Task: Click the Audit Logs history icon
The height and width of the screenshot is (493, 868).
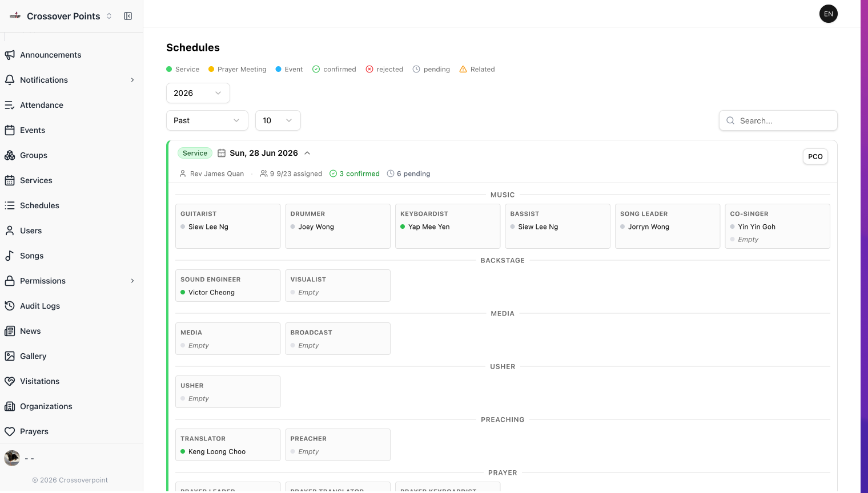Action: click(10, 306)
